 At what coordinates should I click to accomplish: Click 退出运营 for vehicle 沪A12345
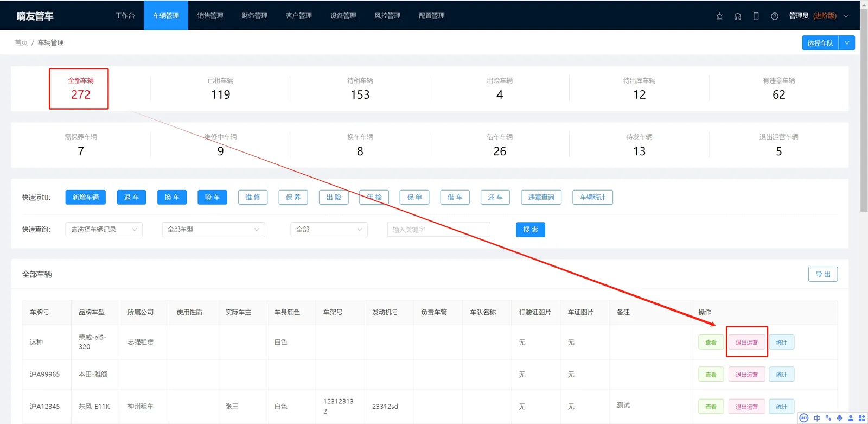746,407
